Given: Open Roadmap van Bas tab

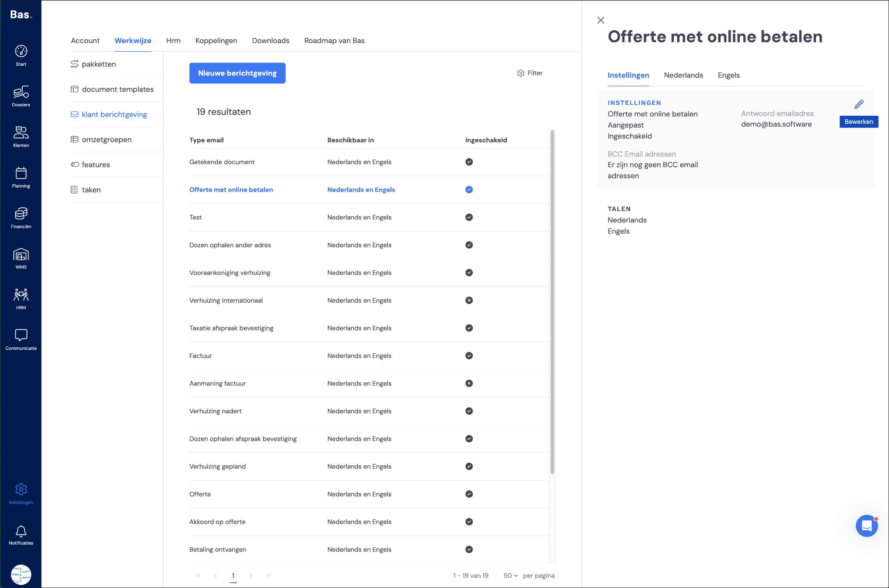Looking at the screenshot, I should click(334, 41).
